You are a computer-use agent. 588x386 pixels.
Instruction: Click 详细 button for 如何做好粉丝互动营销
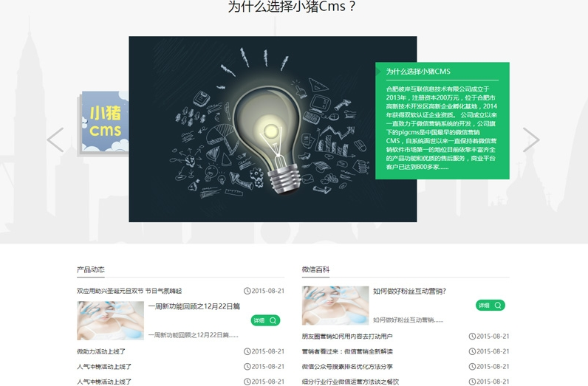click(x=490, y=306)
